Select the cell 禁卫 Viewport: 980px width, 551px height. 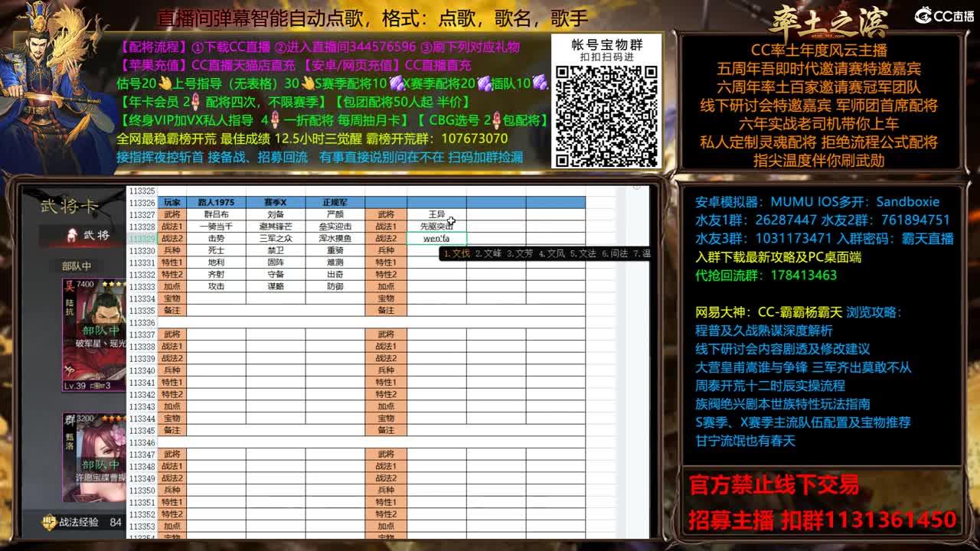coord(276,250)
